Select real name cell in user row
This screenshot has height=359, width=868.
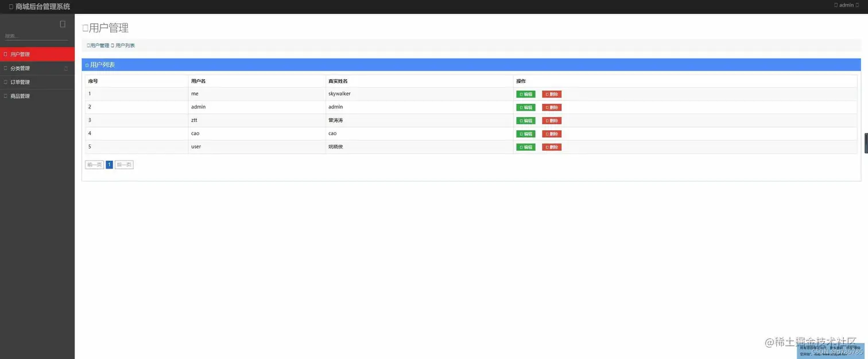[419, 147]
